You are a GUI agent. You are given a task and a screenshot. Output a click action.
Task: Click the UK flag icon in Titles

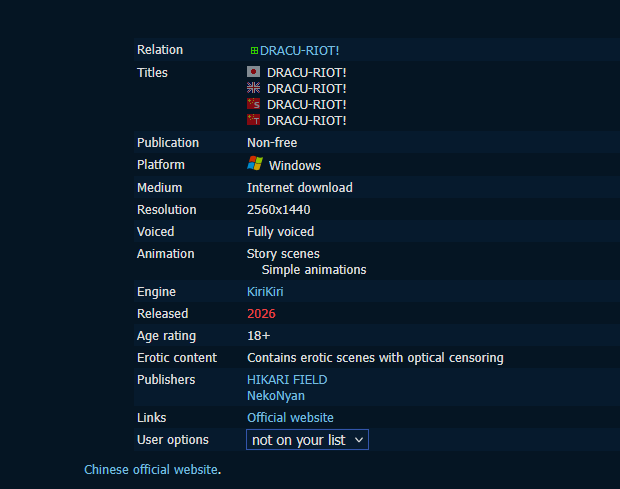coord(253,88)
